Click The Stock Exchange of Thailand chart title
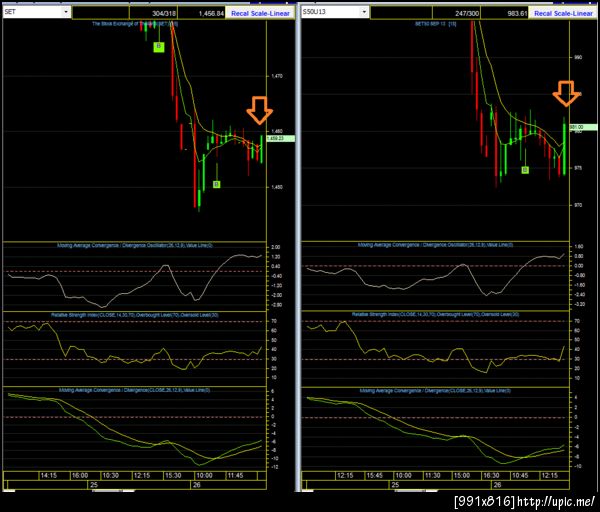 pyautogui.click(x=135, y=24)
